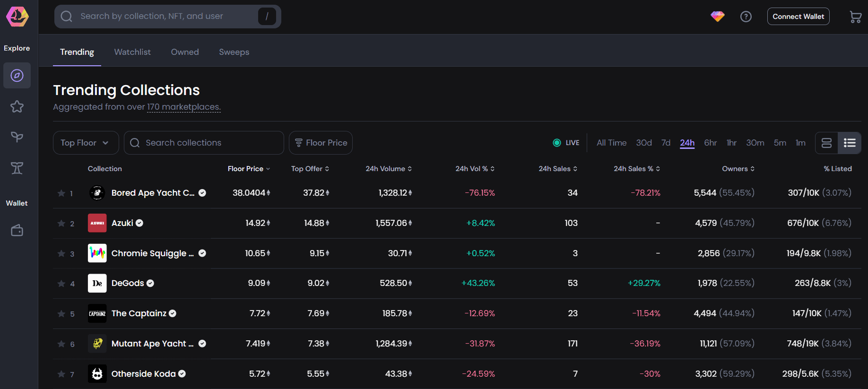Viewport: 868px width, 389px height.
Task: Click the slash shortcut key badge
Action: (x=267, y=17)
